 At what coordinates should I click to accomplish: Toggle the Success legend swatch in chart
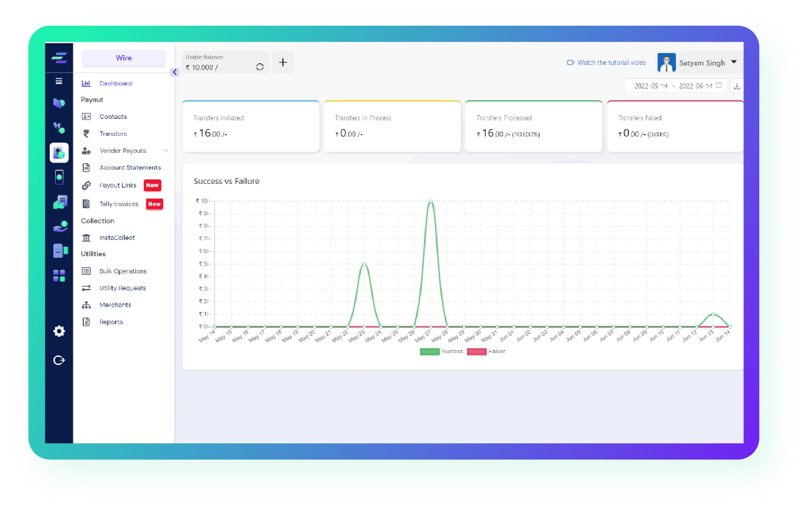pos(429,351)
